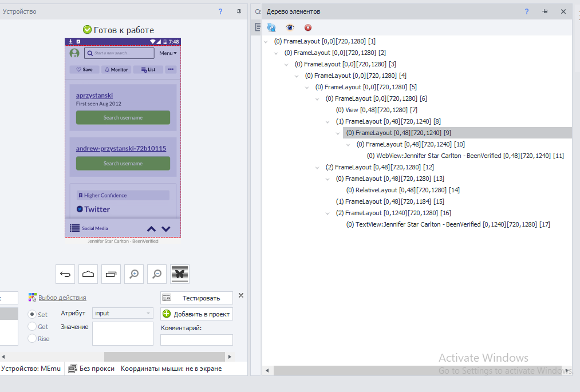The image size is (580, 392).
Task: Open the aprzystanski link
Action: [94, 96]
